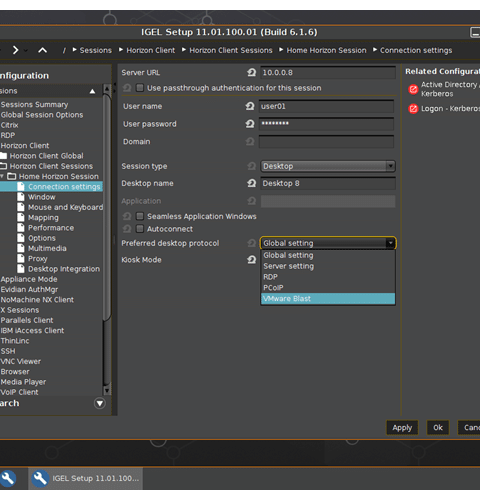Open Mouse and Keyboard settings
This screenshot has height=495, width=480.
point(65,207)
